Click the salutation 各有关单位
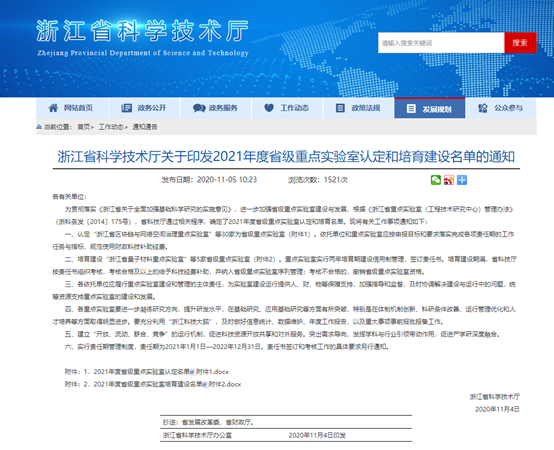554x450 pixels. click(69, 197)
